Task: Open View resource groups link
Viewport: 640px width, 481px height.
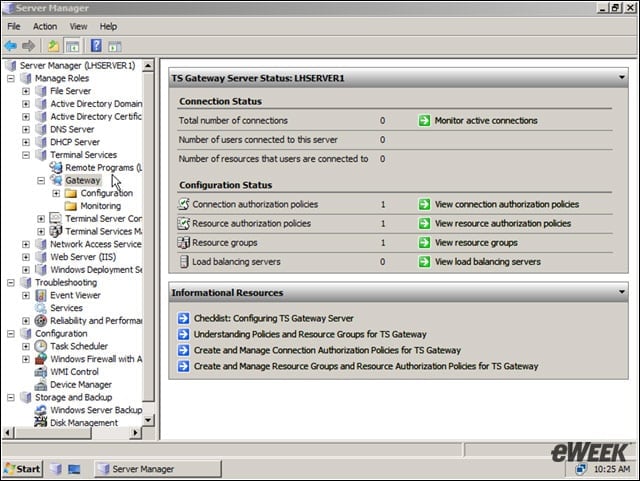Action: tap(476, 243)
